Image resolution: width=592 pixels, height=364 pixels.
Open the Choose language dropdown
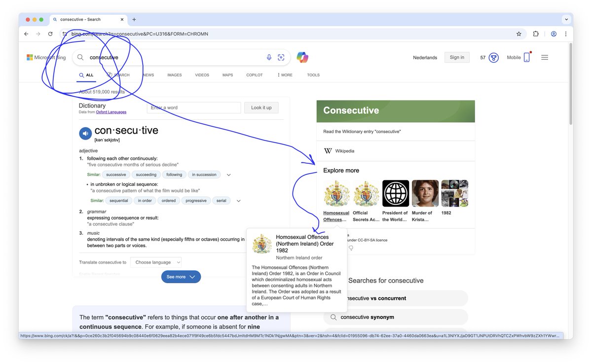coord(156,262)
